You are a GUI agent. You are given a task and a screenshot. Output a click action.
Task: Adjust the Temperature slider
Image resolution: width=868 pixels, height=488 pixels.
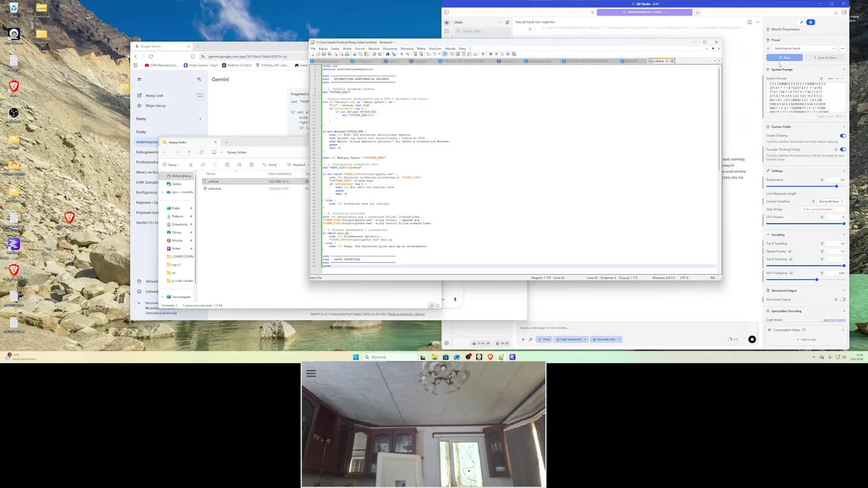point(805,186)
